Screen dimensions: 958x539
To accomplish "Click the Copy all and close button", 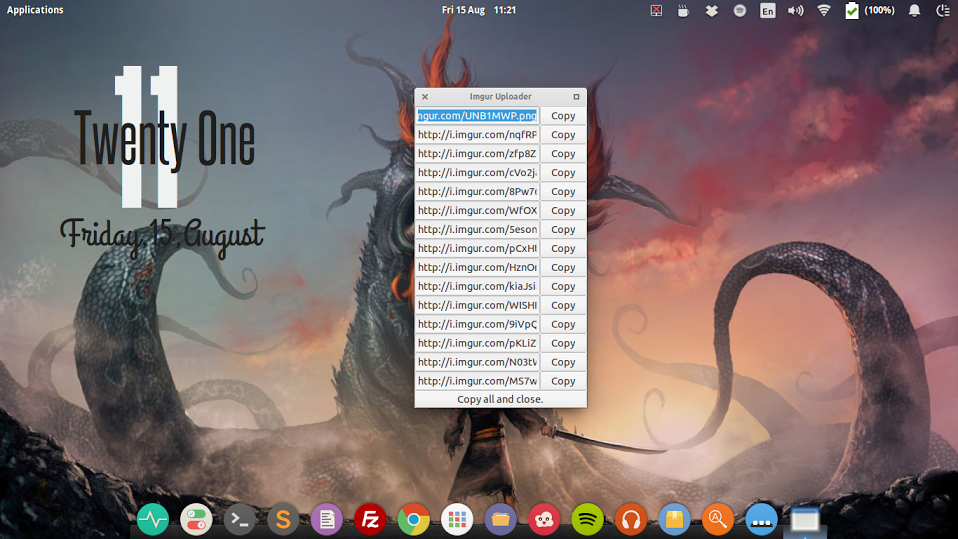I will coord(500,399).
